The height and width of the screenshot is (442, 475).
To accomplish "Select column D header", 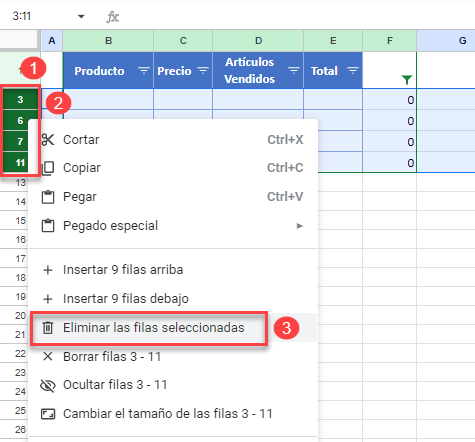I will coord(258,41).
